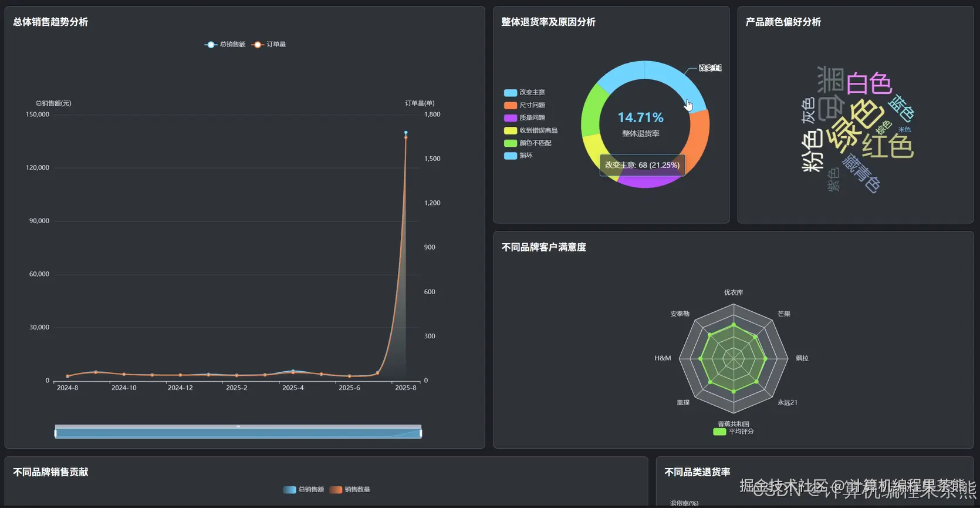Viewport: 980px width, 508px height.
Task: Click the small word 棕色 in word cloud
Action: click(883, 127)
